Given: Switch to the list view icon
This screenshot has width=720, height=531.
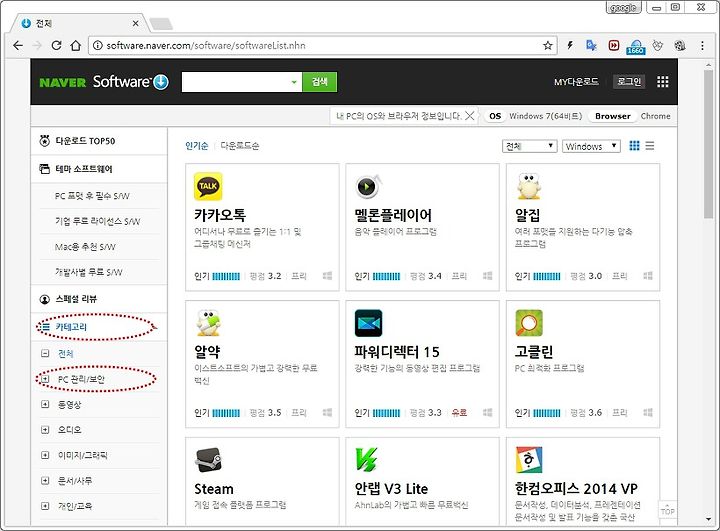Looking at the screenshot, I should pyautogui.click(x=650, y=146).
